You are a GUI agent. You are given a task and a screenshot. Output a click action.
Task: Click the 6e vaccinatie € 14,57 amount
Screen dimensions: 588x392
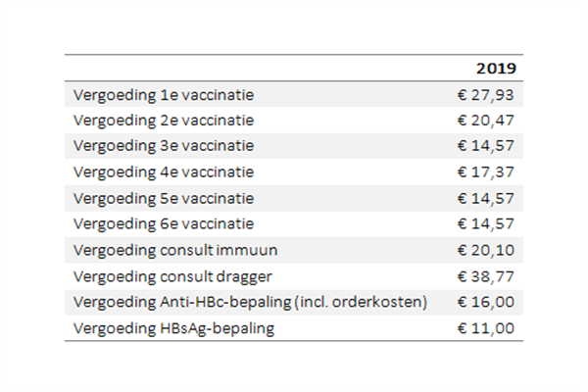coord(487,224)
